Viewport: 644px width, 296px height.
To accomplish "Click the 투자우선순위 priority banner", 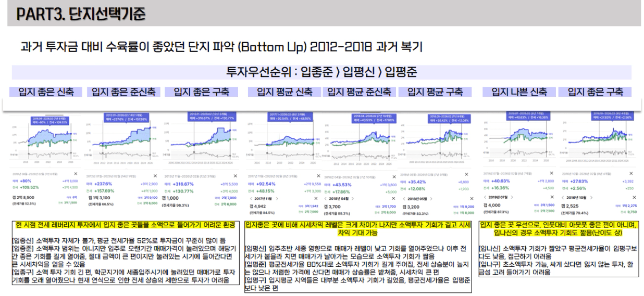I will (x=322, y=72).
